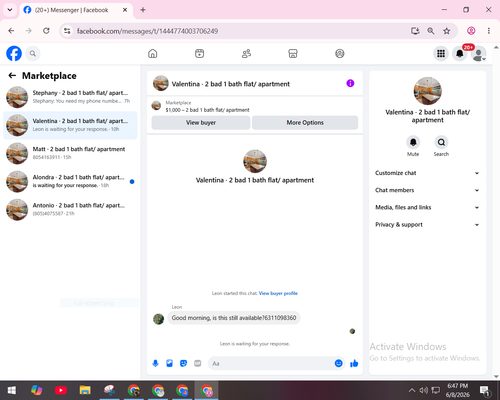Record a voice clip with microphone icon

[x=155, y=363]
